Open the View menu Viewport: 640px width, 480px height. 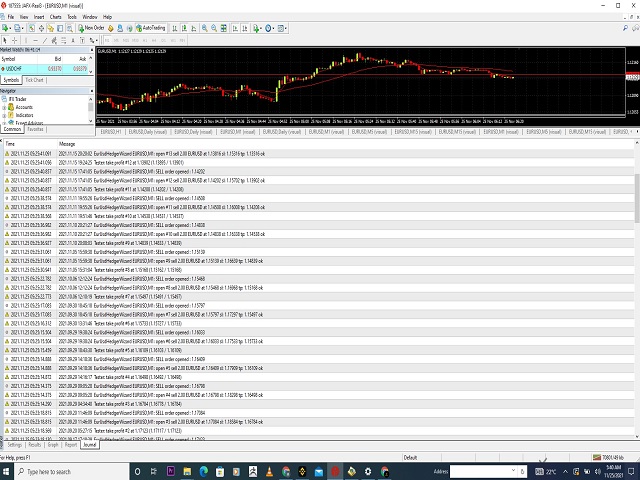coord(24,17)
